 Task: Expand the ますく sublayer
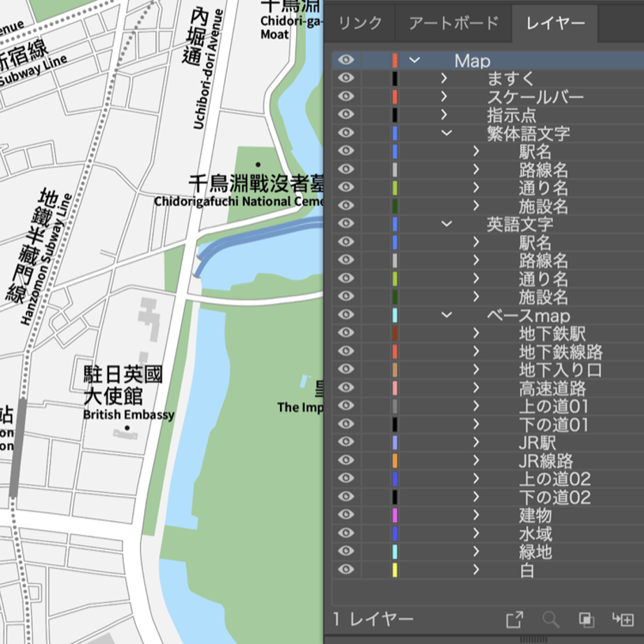(444, 78)
